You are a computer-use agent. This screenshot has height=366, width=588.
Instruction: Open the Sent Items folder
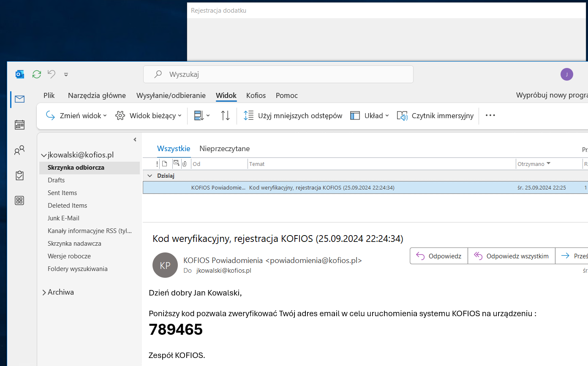coord(63,193)
